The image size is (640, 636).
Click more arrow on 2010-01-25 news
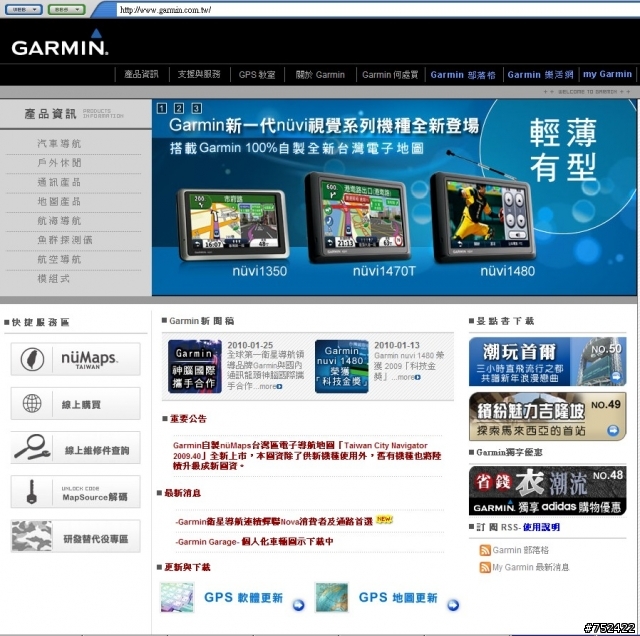coord(280,387)
